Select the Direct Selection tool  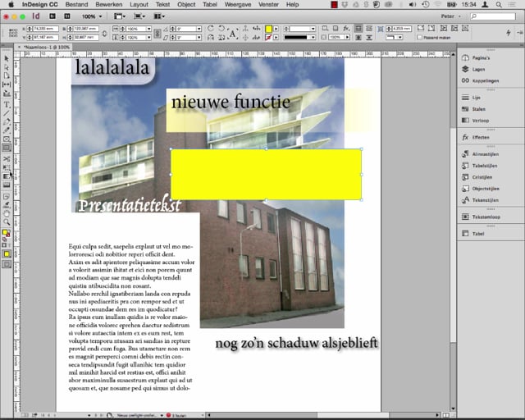coord(7,67)
